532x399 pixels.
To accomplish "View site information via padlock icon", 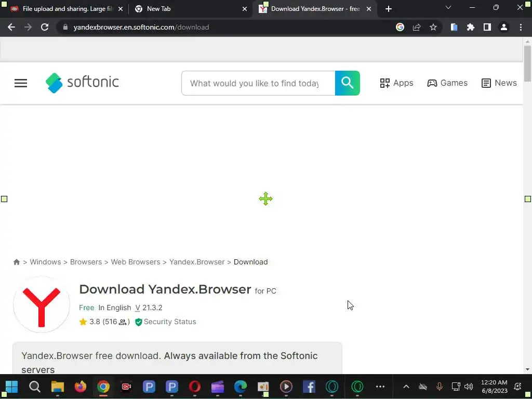I will [65, 27].
